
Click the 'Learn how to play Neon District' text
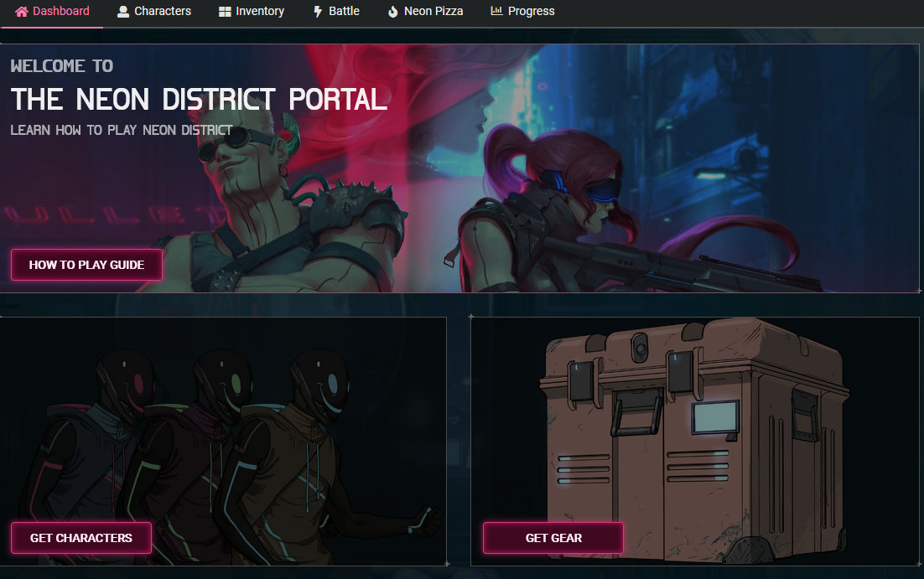122,130
